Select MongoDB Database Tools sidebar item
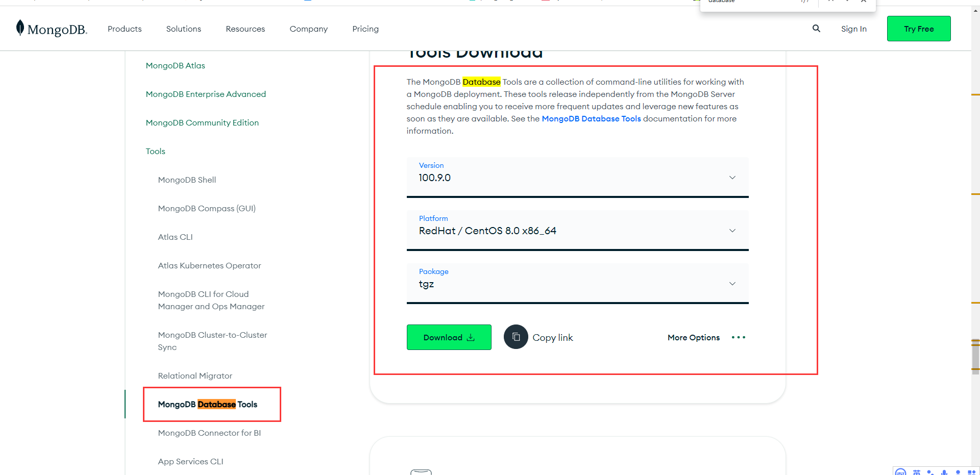 [207, 404]
